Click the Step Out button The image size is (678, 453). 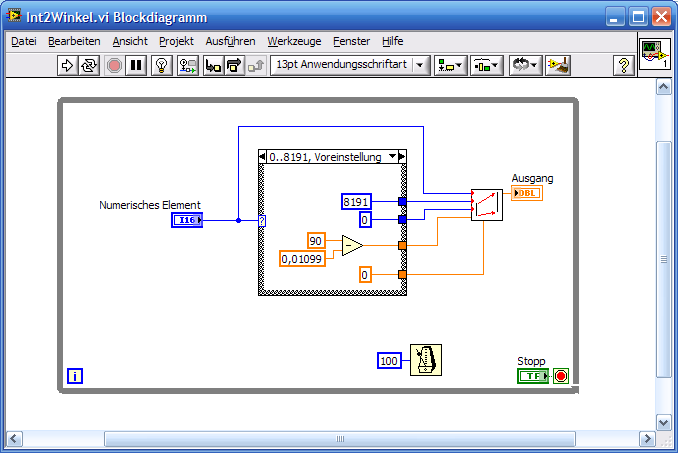click(256, 66)
